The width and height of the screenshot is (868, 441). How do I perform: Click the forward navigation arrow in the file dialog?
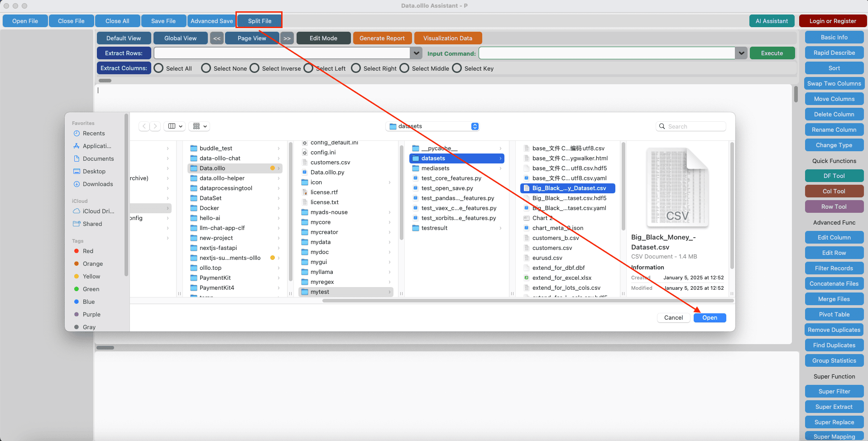pos(155,126)
